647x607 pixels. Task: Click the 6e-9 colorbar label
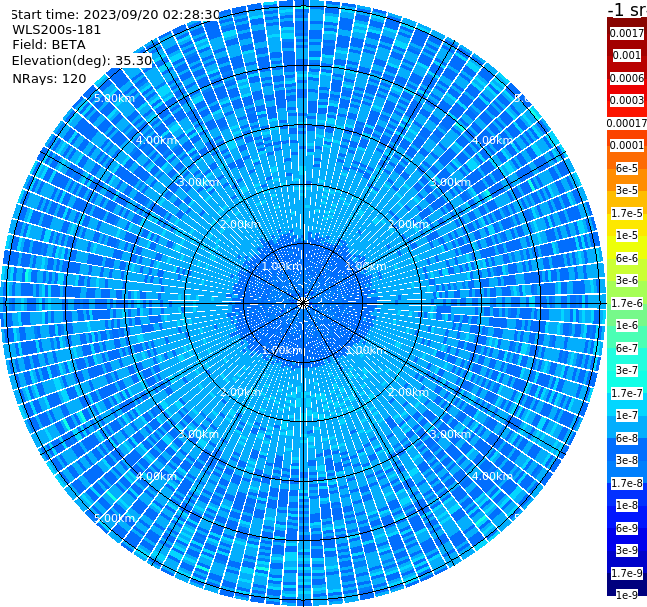click(x=627, y=528)
